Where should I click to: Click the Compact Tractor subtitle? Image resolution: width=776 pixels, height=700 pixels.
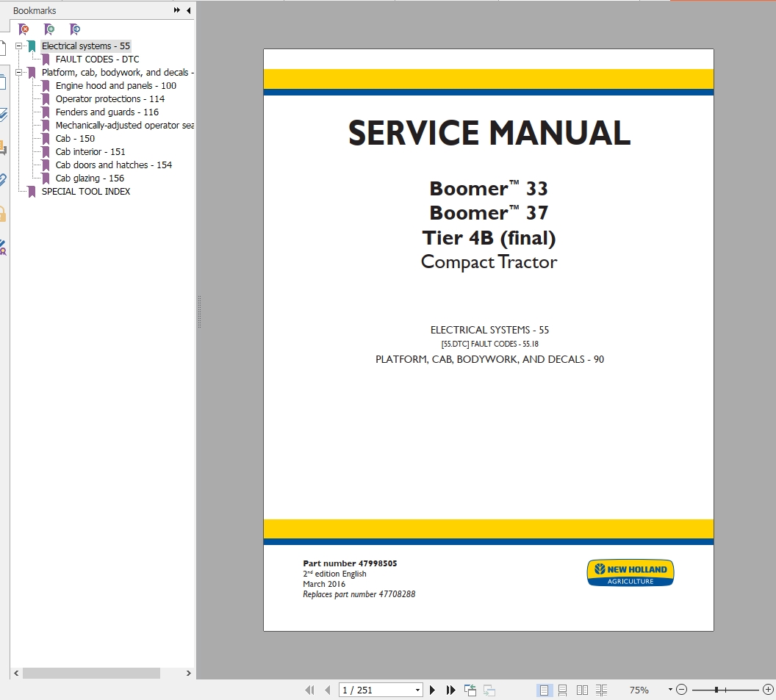tap(489, 262)
